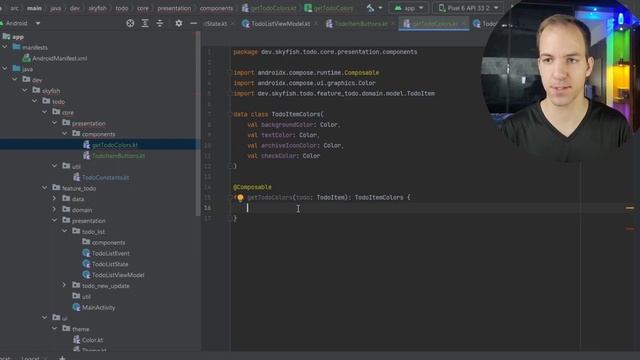Viewport: 640px width, 360px height.
Task: Click line number 16 in the gutter
Action: [208, 208]
